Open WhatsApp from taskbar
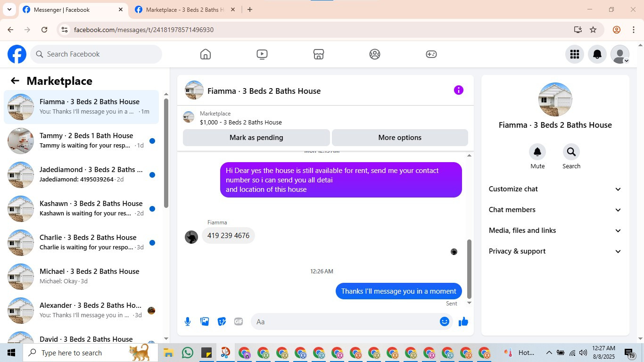 [x=188, y=353]
